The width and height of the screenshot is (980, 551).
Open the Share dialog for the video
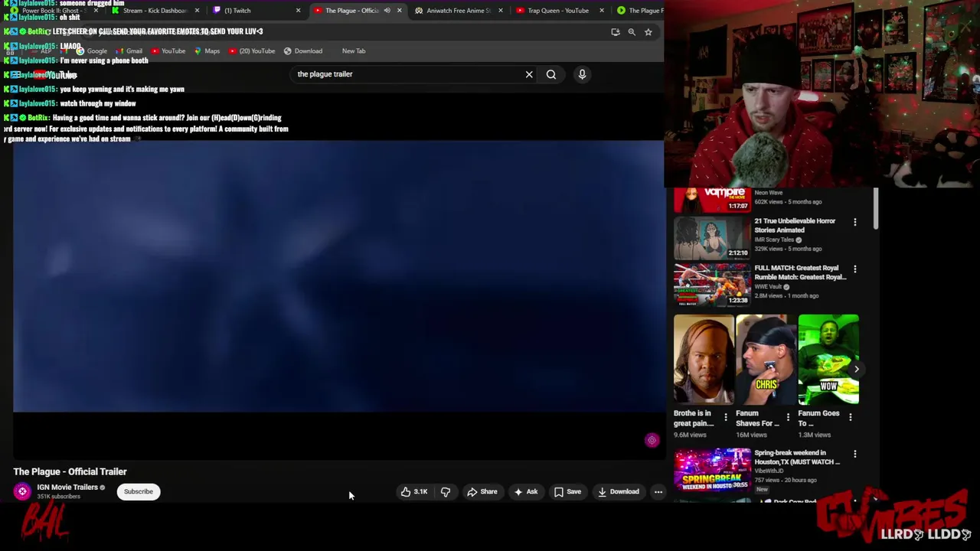(x=482, y=492)
